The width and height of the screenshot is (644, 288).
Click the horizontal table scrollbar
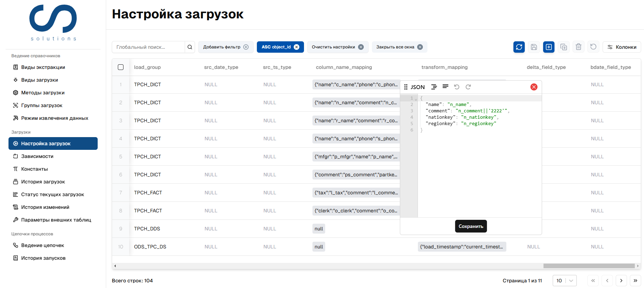(589, 266)
